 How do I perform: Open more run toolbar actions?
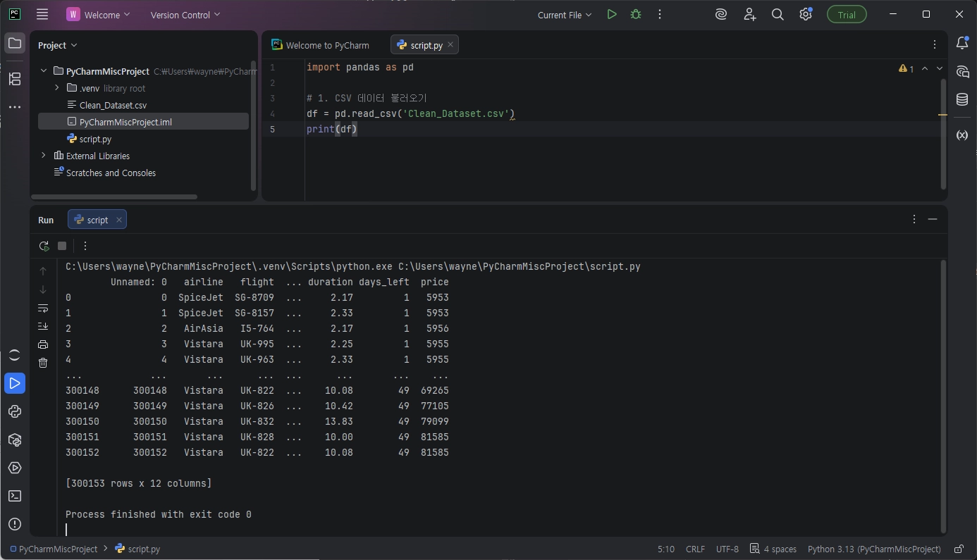click(85, 246)
